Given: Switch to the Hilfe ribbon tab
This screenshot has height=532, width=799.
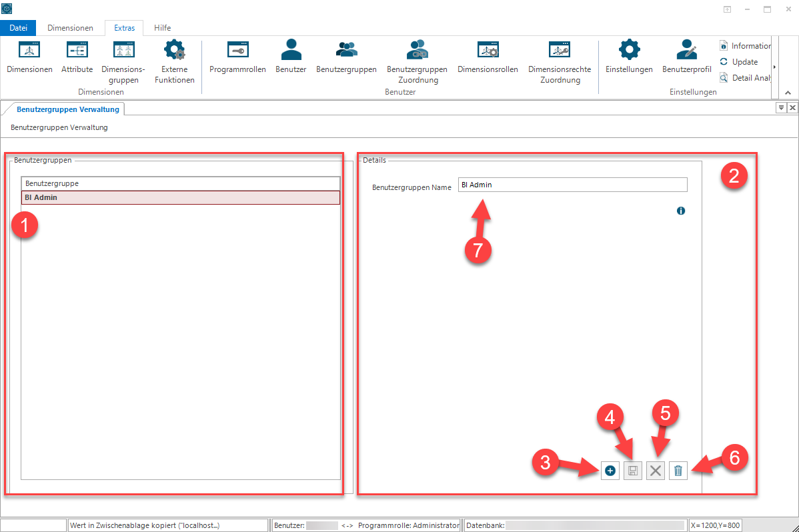Looking at the screenshot, I should 163,27.
